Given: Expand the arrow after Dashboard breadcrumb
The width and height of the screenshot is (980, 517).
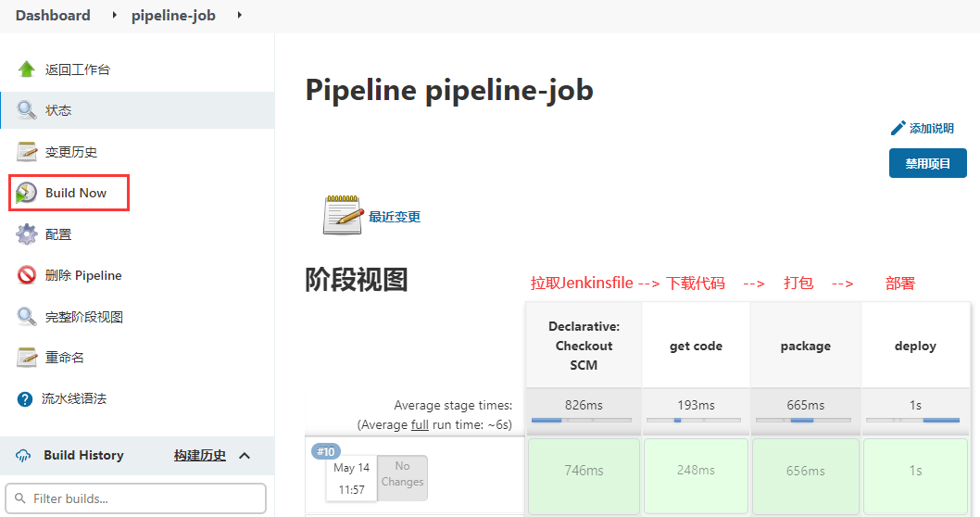Looking at the screenshot, I should pos(114,15).
